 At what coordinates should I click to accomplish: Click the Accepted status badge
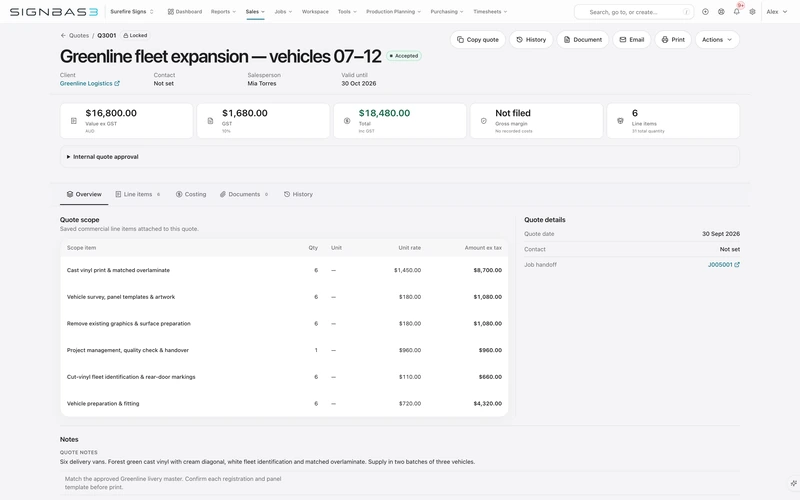404,56
